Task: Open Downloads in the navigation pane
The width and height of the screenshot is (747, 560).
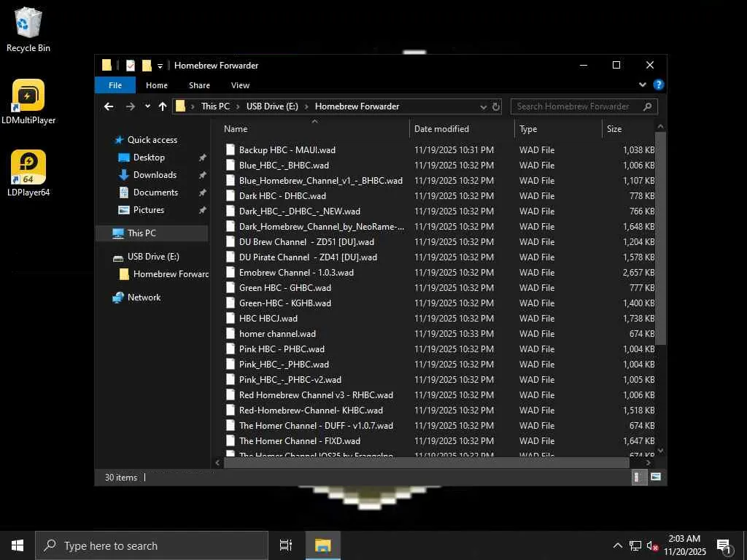Action: click(155, 175)
